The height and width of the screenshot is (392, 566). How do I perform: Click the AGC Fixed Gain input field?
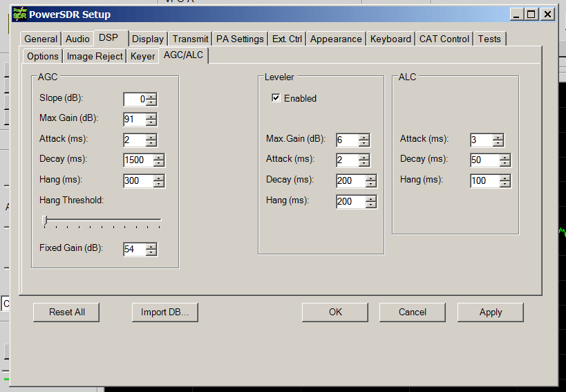134,249
